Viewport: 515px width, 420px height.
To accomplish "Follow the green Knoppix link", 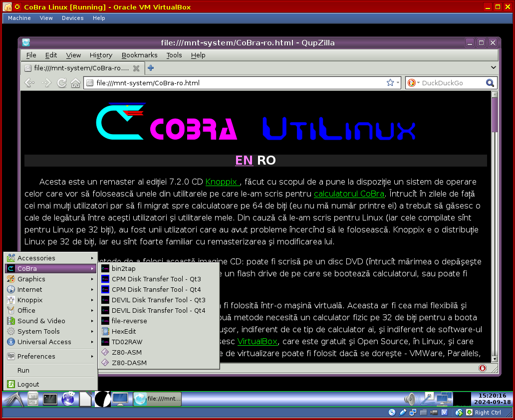I will [221, 182].
